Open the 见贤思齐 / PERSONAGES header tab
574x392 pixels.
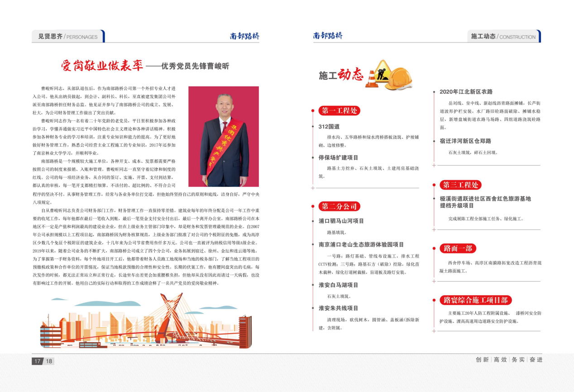coord(68,37)
